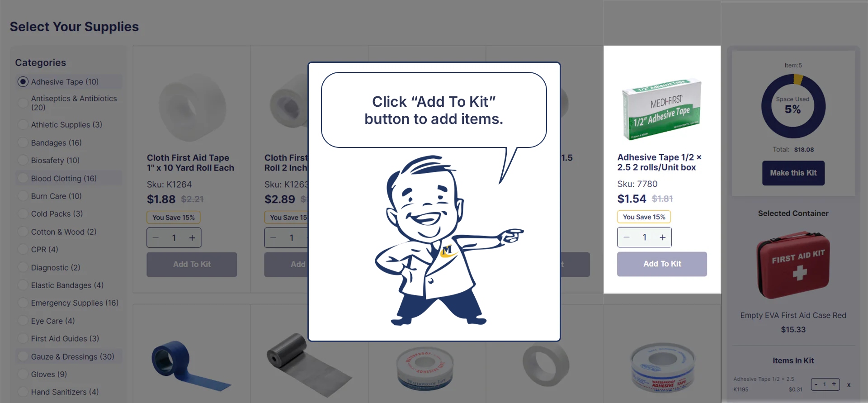The width and height of the screenshot is (868, 403).
Task: Click the Space Used progress ring
Action: [x=793, y=106]
